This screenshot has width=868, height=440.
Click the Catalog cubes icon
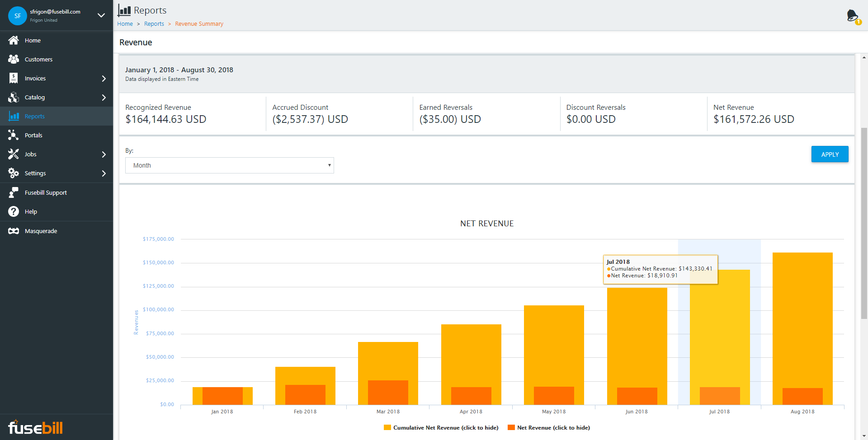pyautogui.click(x=14, y=97)
